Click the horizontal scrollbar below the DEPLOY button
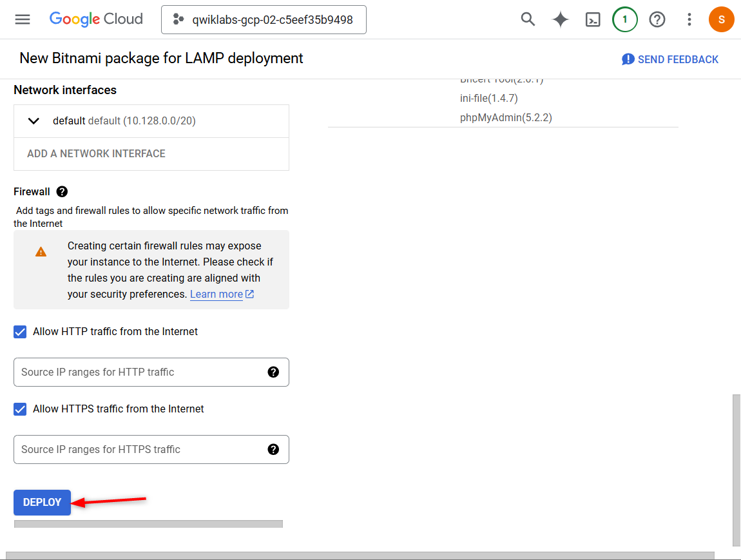The width and height of the screenshot is (741, 560). (148, 524)
